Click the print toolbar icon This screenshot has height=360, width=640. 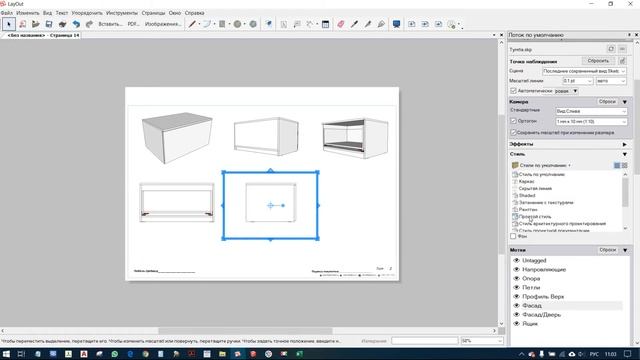pyautogui.click(x=62, y=24)
